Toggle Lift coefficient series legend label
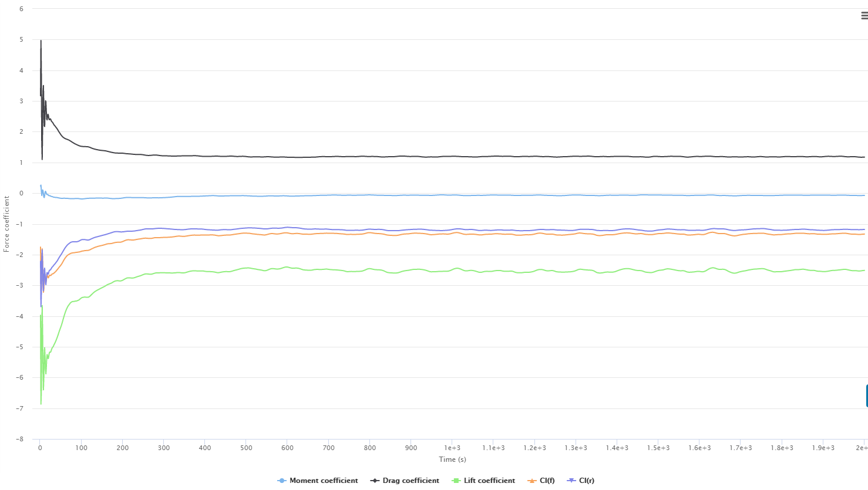This screenshot has width=868, height=490. (489, 481)
